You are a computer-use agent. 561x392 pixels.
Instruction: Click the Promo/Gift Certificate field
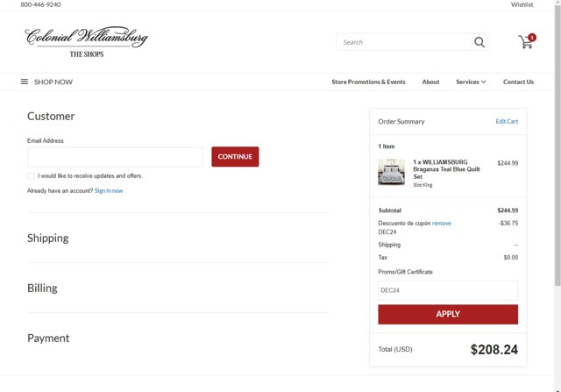[x=448, y=290]
